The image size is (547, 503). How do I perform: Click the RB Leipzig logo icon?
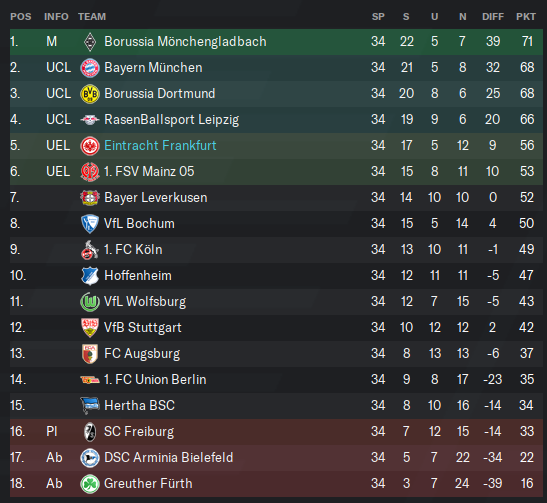[x=90, y=120]
